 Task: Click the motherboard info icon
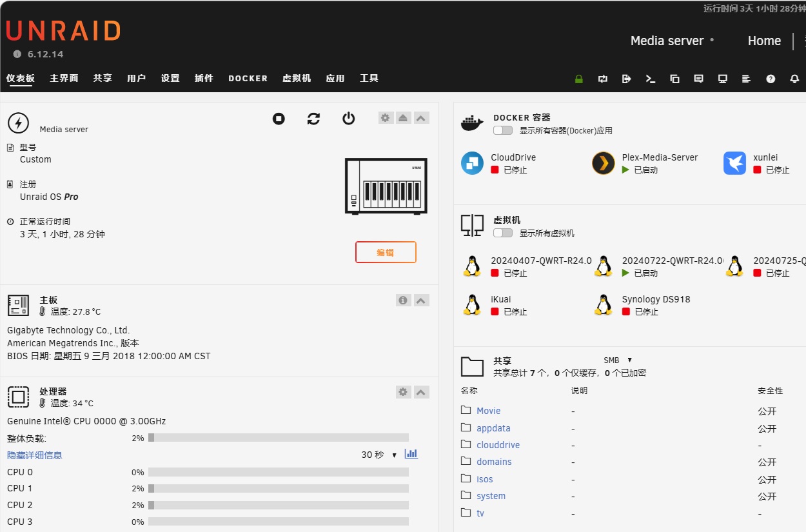pyautogui.click(x=403, y=300)
